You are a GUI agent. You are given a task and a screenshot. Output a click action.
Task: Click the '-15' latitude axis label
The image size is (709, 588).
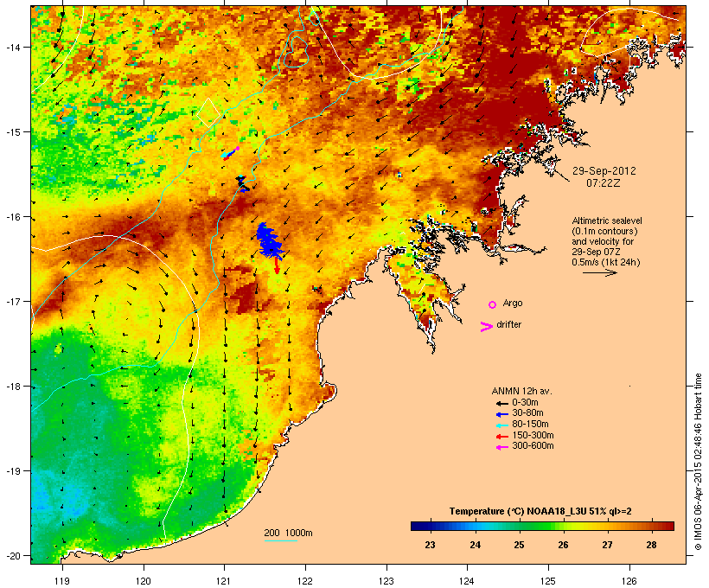click(12, 132)
